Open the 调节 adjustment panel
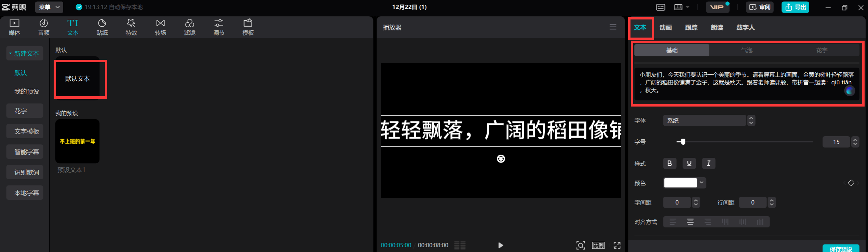Screen dimensions: 868x252 click(x=219, y=27)
